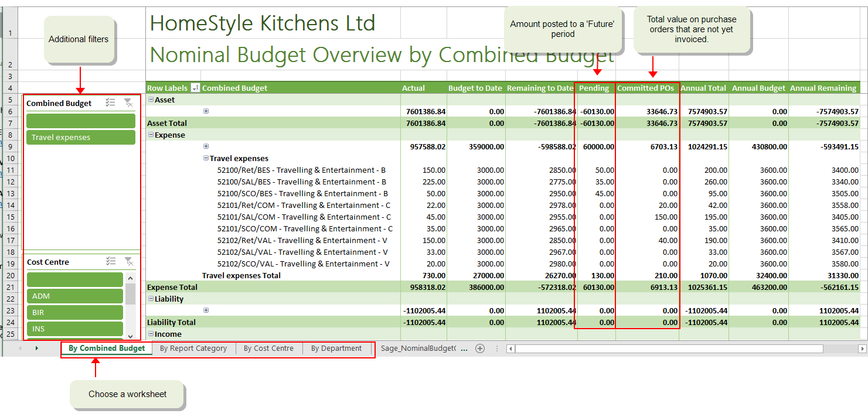Screen dimensions: 868x417
Task: Select Travel expenses in Combined Budget slicer
Action: (81, 137)
